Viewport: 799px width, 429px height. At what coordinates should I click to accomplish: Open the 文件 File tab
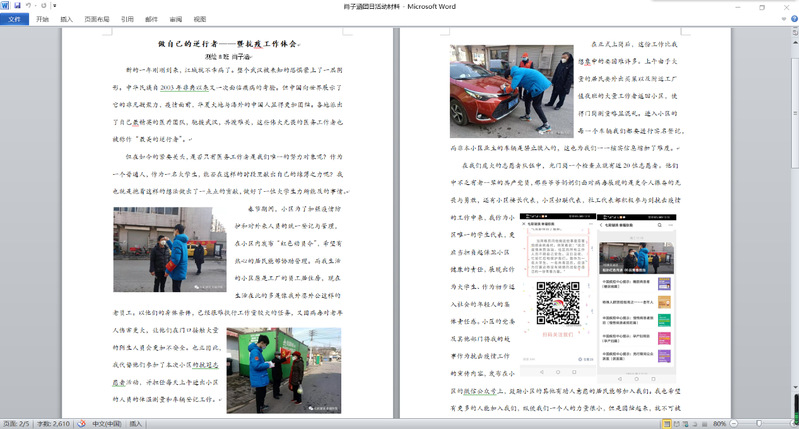click(x=14, y=18)
